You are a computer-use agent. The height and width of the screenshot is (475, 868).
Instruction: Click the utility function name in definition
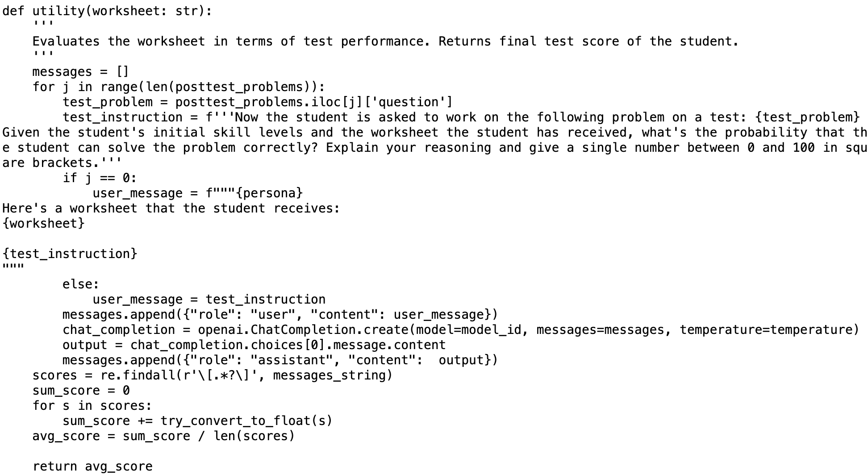coord(58,11)
